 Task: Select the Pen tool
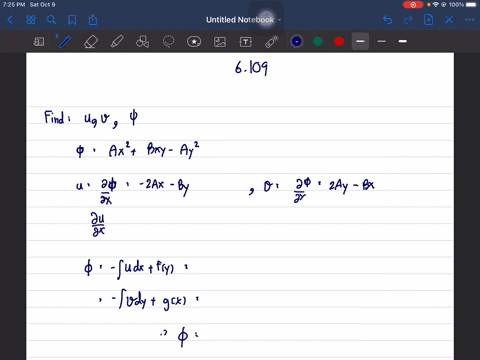[x=64, y=42]
